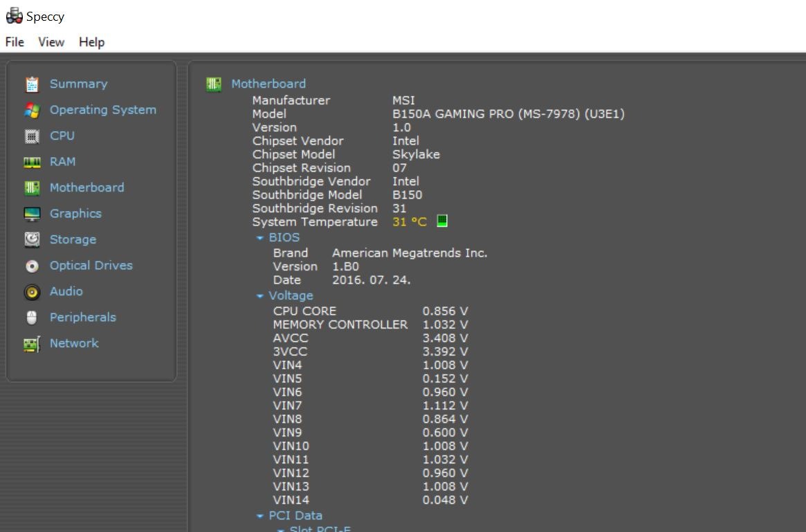The width and height of the screenshot is (806, 532).
Task: Click the CPU CORE voltage row
Action: (370, 311)
